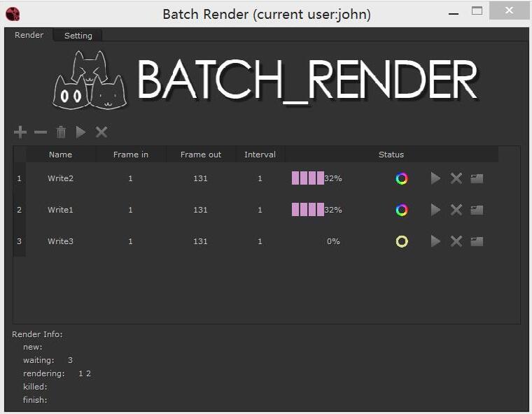Open the folder icon in Write2 row
This screenshot has height=414, width=532.
(x=477, y=178)
